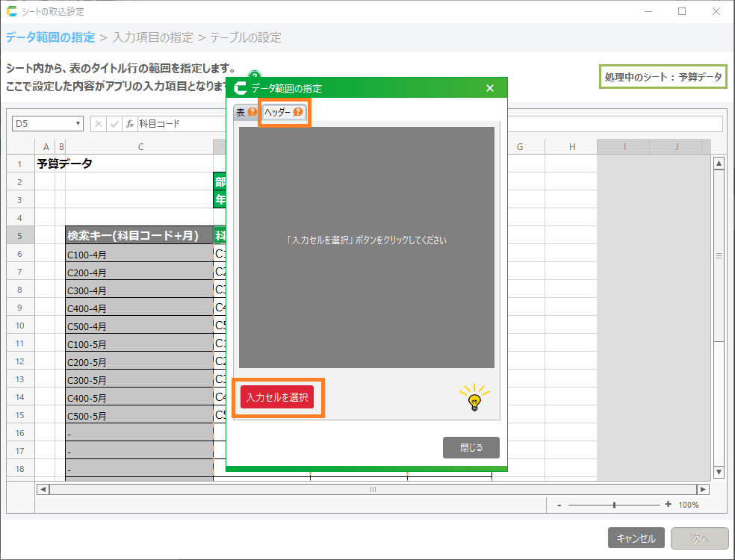Click the help icon beside ヘッダー tab
Viewport: 735px width, 560px height.
(x=298, y=113)
